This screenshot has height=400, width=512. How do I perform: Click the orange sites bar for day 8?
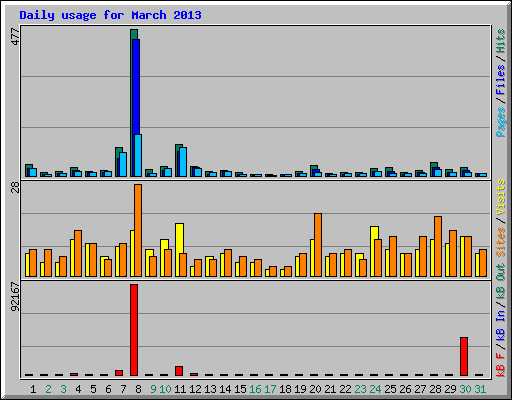[x=138, y=230]
